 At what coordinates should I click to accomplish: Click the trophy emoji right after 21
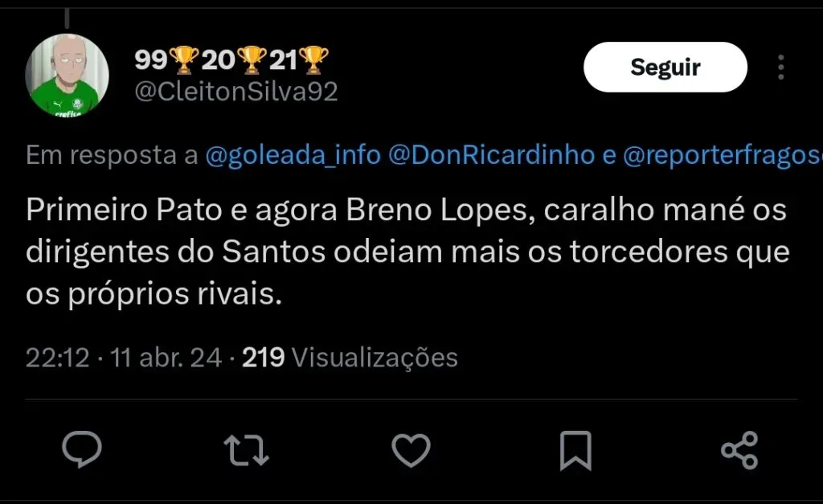tap(314, 59)
